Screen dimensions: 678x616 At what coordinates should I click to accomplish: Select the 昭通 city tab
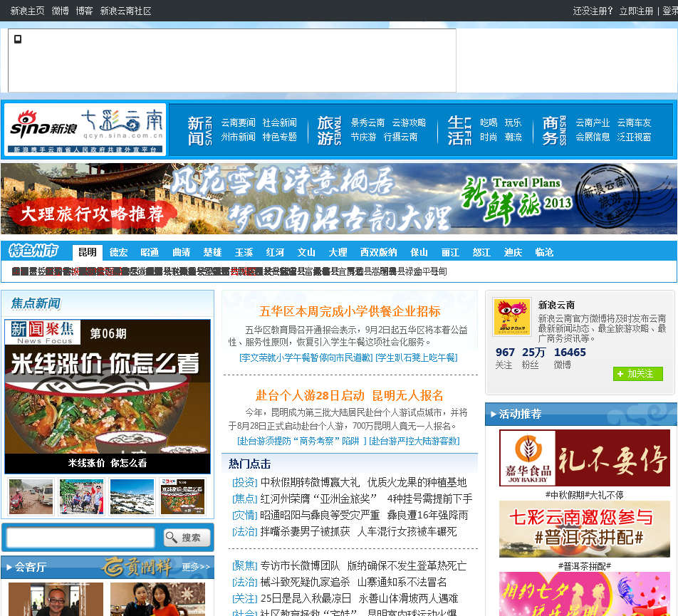pyautogui.click(x=150, y=252)
